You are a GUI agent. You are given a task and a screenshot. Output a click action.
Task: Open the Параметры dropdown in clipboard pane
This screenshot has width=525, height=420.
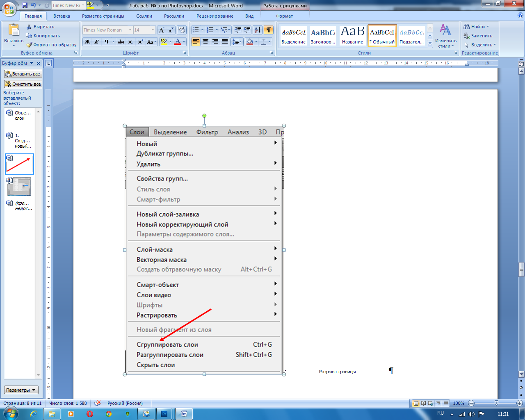coord(22,390)
